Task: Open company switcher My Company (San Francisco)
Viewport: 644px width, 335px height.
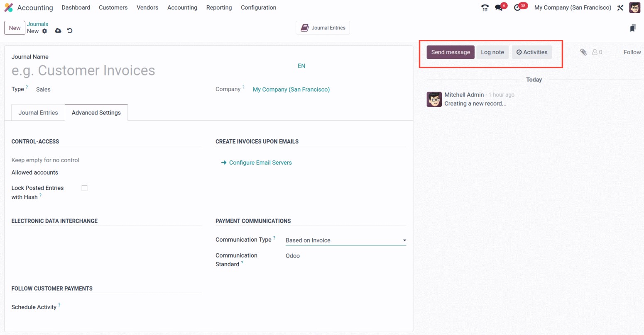Action: click(573, 7)
